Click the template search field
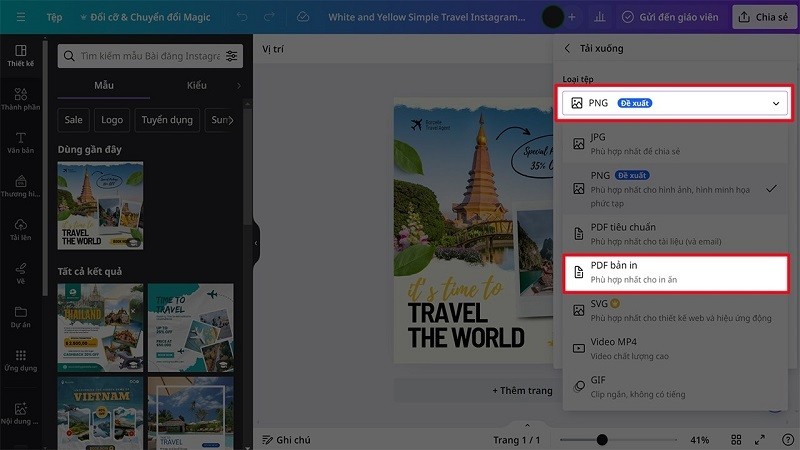Image resolution: width=800 pixels, height=450 pixels. coord(148,56)
